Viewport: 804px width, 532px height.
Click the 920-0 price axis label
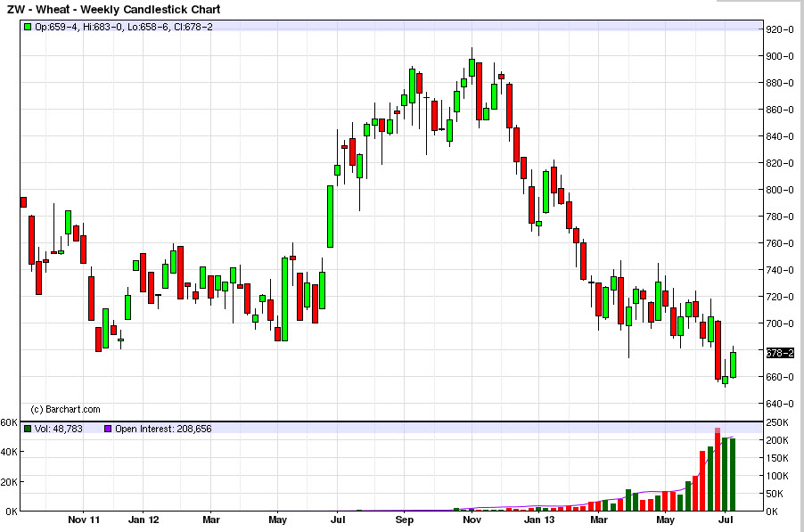(x=780, y=29)
